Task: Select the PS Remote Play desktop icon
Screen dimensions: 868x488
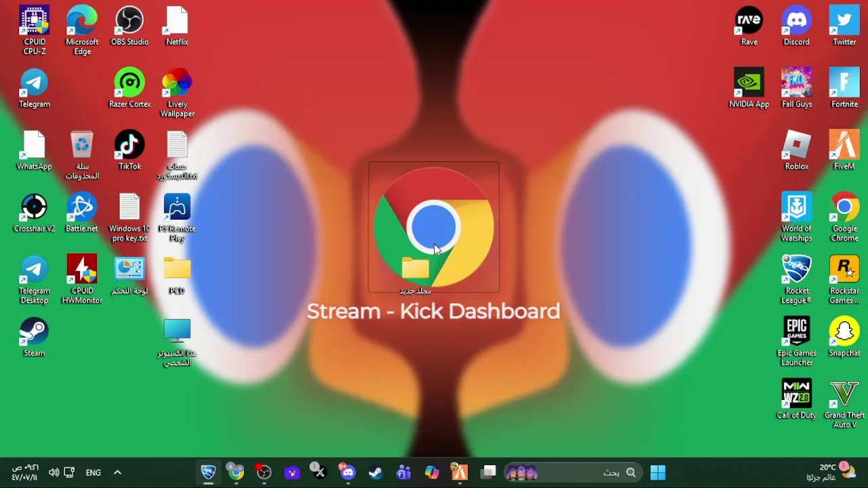Action: [177, 218]
